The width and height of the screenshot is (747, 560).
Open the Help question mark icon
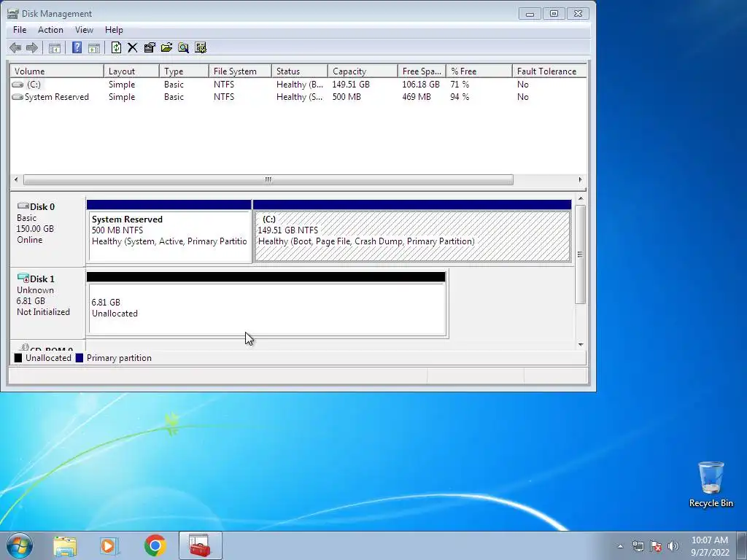coord(77,47)
